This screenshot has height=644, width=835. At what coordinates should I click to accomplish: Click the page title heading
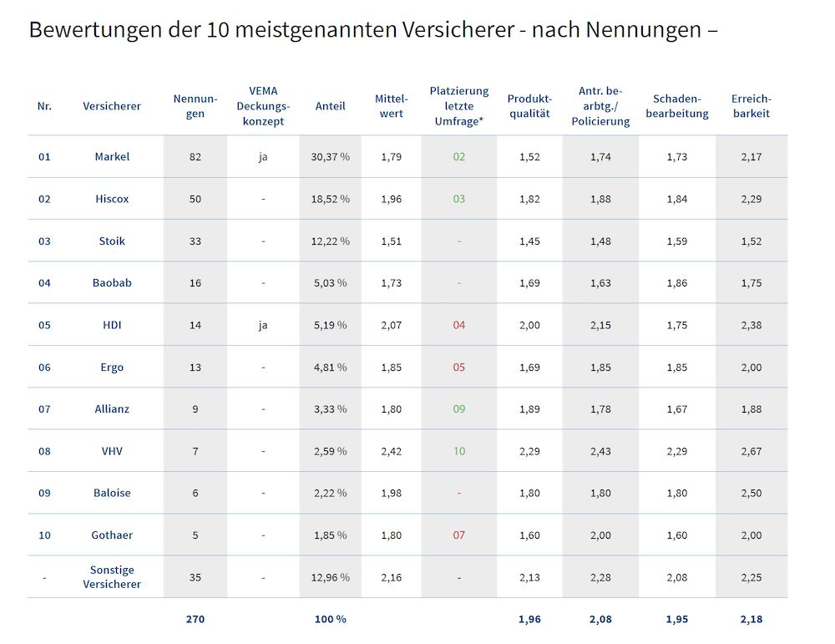point(373,30)
